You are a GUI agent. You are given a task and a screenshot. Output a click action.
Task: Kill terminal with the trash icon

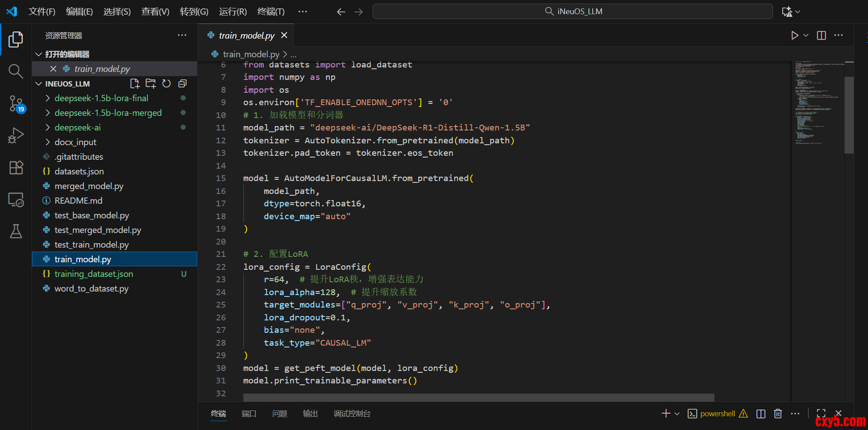pos(778,414)
